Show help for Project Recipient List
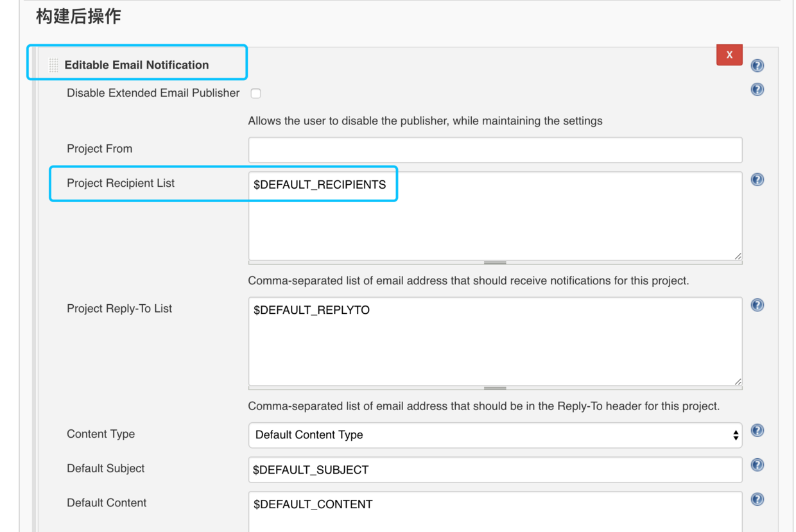796x532 pixels. pyautogui.click(x=757, y=180)
